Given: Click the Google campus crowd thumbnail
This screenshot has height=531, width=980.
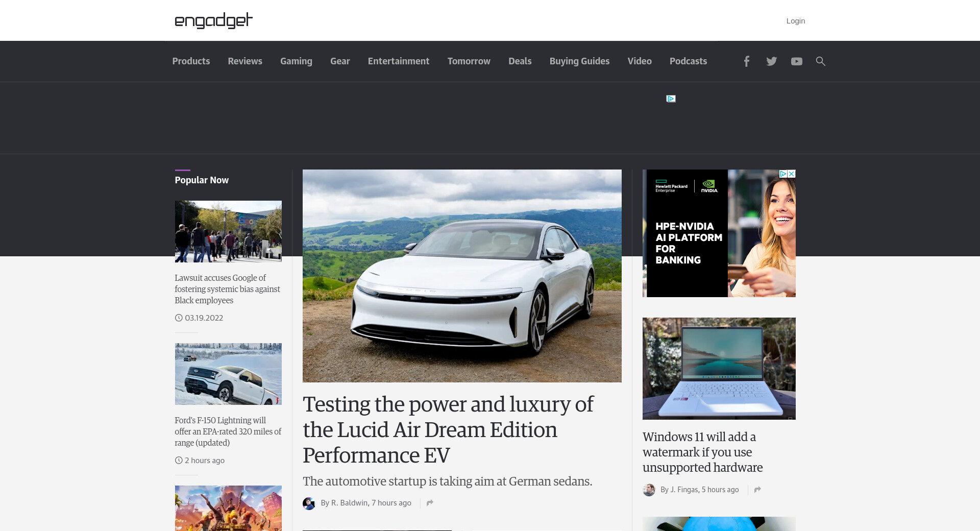Looking at the screenshot, I should pyautogui.click(x=228, y=231).
